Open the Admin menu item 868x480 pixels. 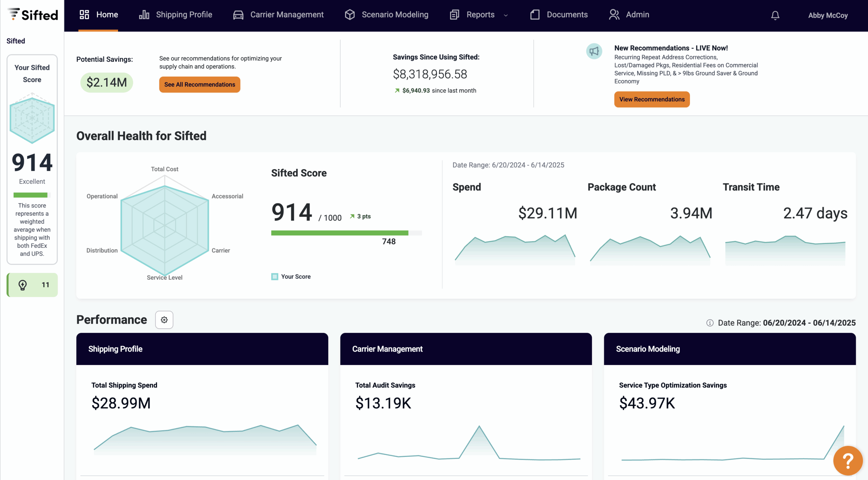click(629, 15)
